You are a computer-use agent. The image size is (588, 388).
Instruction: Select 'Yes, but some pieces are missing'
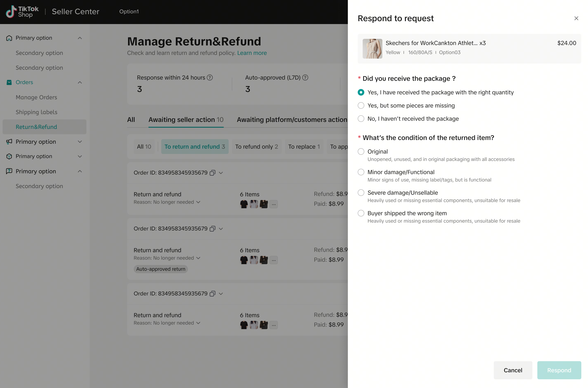(361, 106)
